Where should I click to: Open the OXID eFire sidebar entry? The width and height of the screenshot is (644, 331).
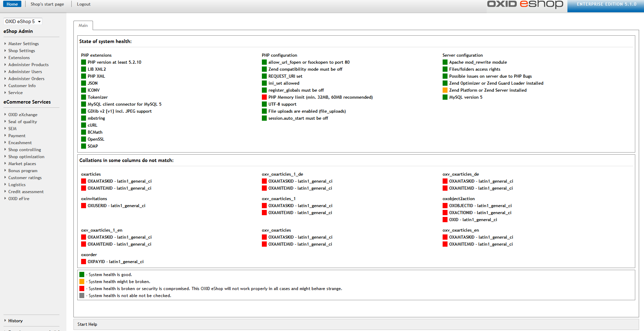pyautogui.click(x=19, y=199)
